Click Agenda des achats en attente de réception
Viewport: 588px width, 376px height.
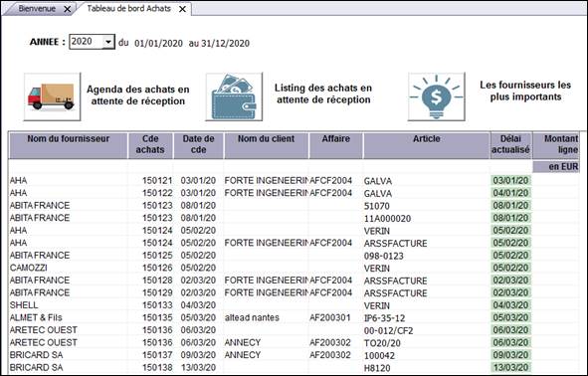138,95
